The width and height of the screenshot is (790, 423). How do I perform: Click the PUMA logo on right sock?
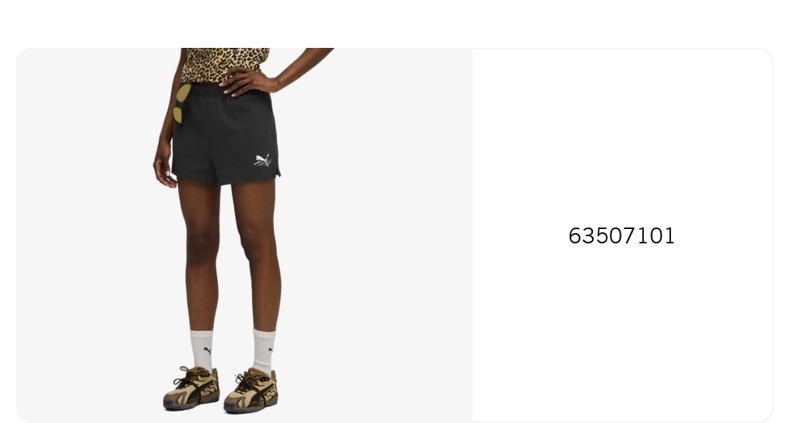[x=271, y=349]
